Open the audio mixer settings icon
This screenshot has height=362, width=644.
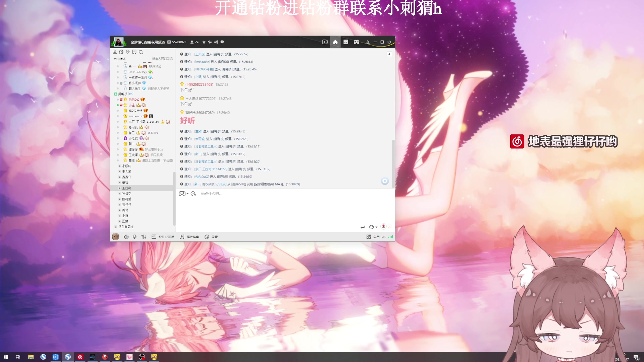144,237
